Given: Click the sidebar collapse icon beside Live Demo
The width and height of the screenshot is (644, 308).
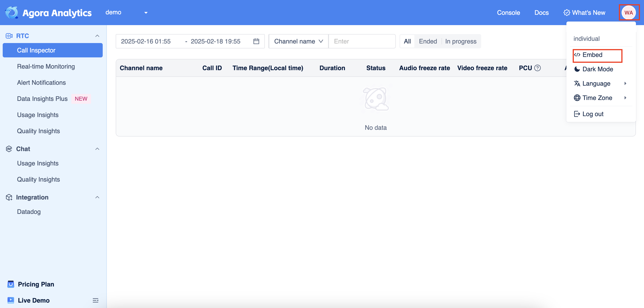Looking at the screenshot, I should 96,300.
